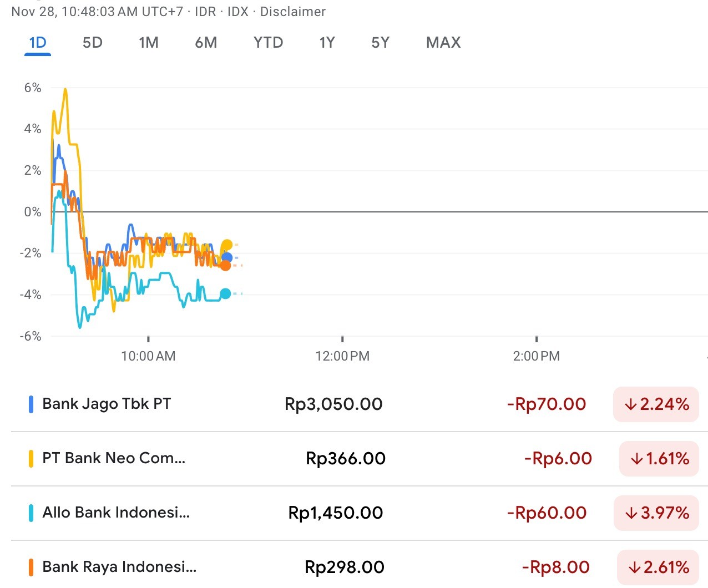Open the Bank Jago Tbk PT stock
The image size is (708, 588).
360,404
